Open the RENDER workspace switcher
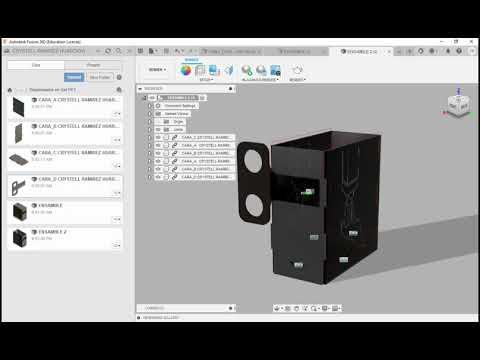 (157, 70)
